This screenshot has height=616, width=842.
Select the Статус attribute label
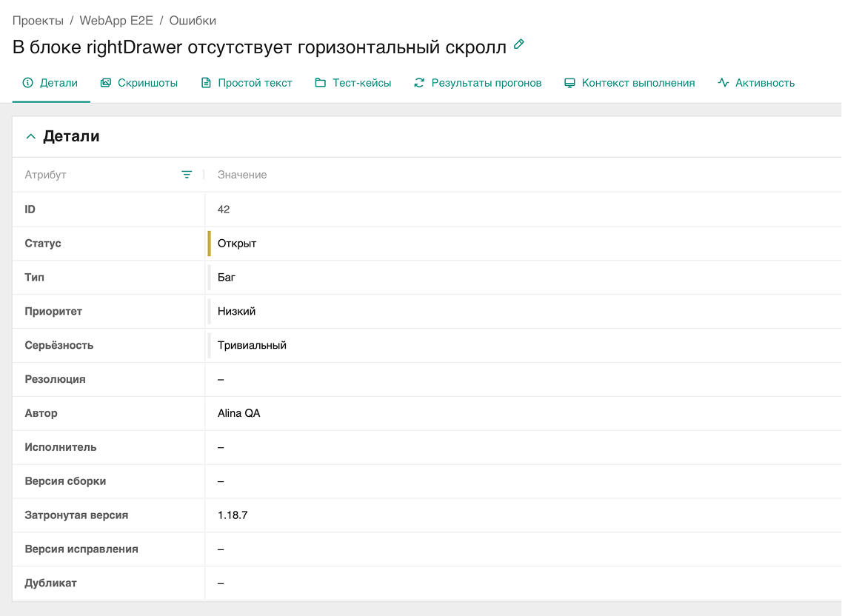point(43,244)
